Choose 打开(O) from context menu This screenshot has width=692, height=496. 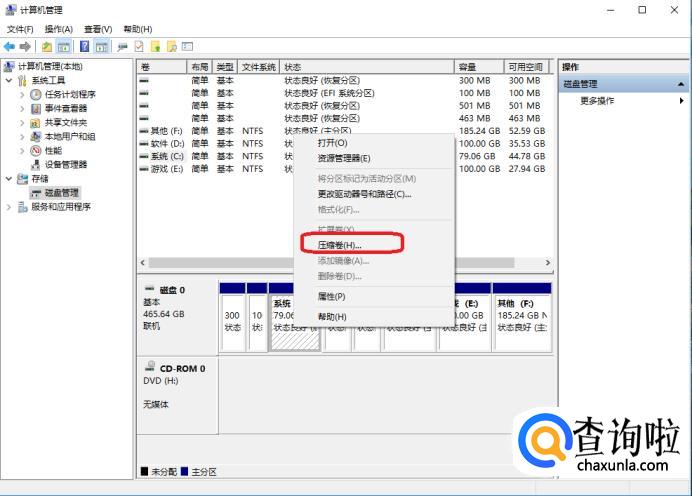point(374,143)
